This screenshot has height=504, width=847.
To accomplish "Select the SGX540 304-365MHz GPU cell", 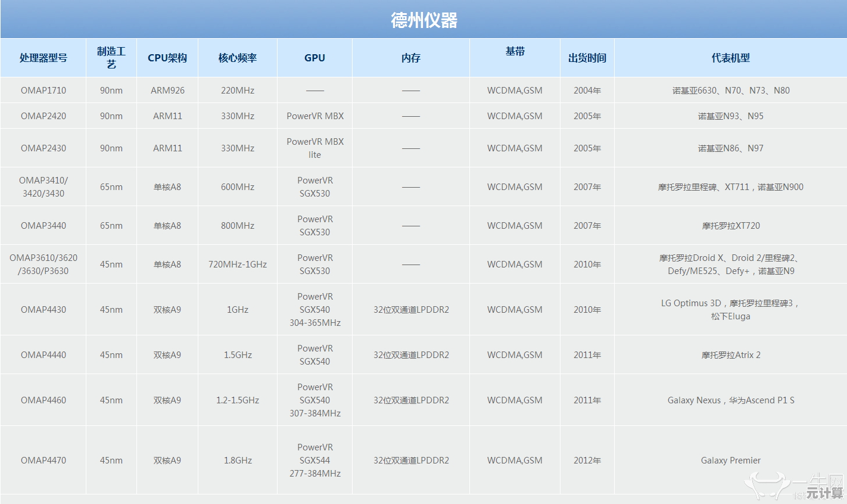I will (315, 310).
